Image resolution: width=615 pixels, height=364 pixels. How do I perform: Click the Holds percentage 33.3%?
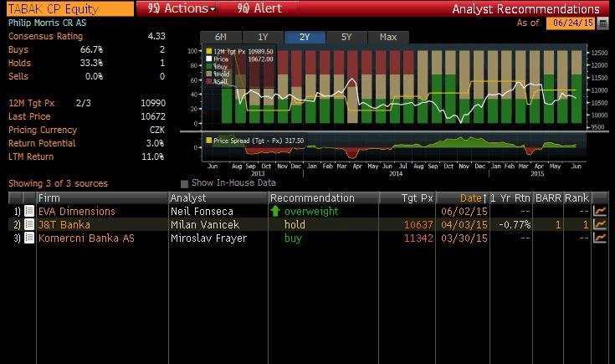coord(91,63)
